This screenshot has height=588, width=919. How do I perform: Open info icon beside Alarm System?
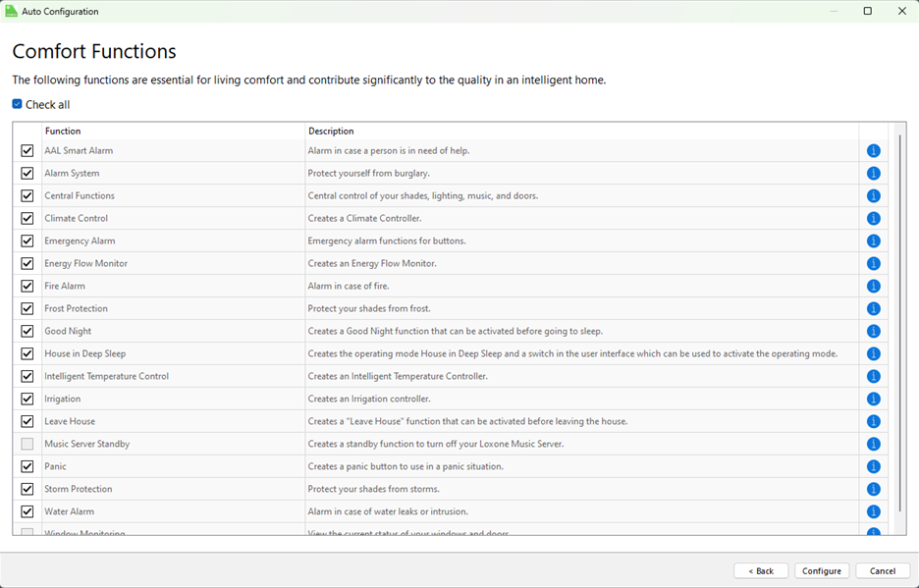[x=873, y=174]
